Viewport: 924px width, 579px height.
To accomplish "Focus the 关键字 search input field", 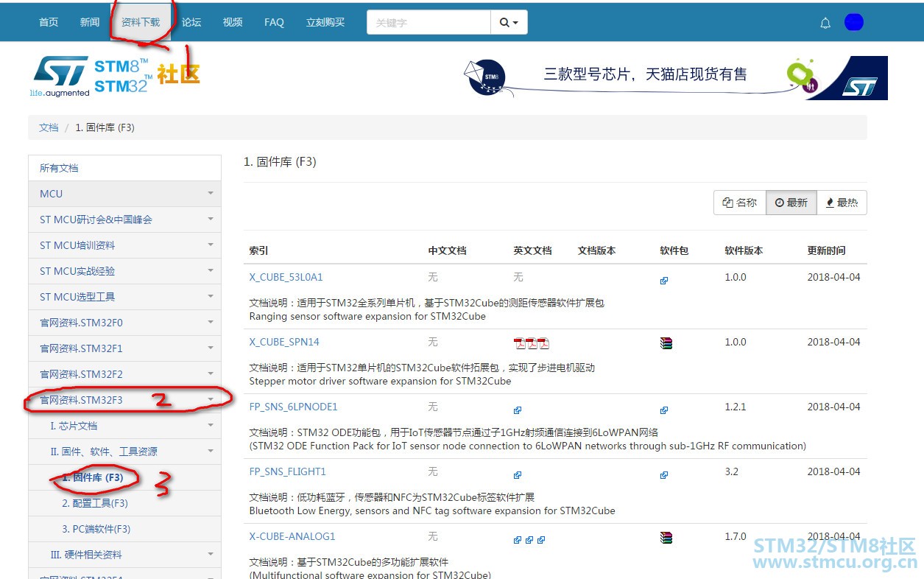I will pos(429,22).
